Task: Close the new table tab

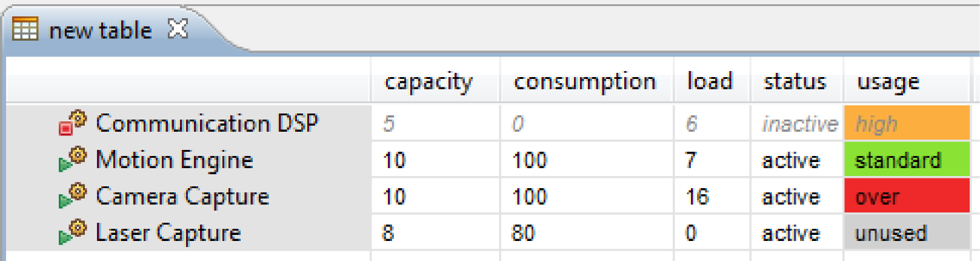Action: point(178,29)
